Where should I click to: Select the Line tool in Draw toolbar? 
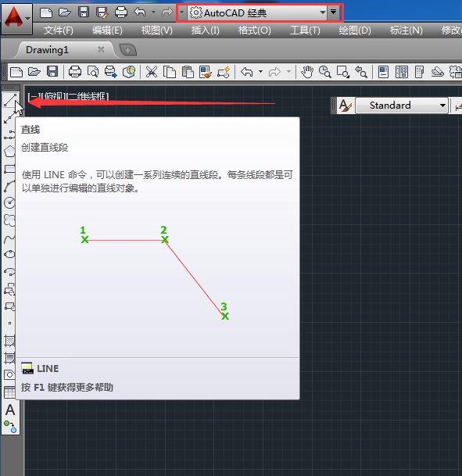[x=9, y=101]
